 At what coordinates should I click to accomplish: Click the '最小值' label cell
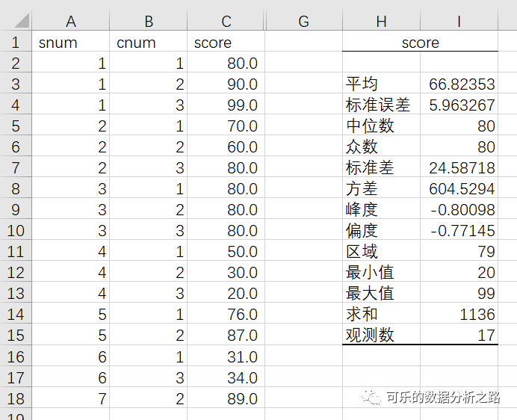381,272
